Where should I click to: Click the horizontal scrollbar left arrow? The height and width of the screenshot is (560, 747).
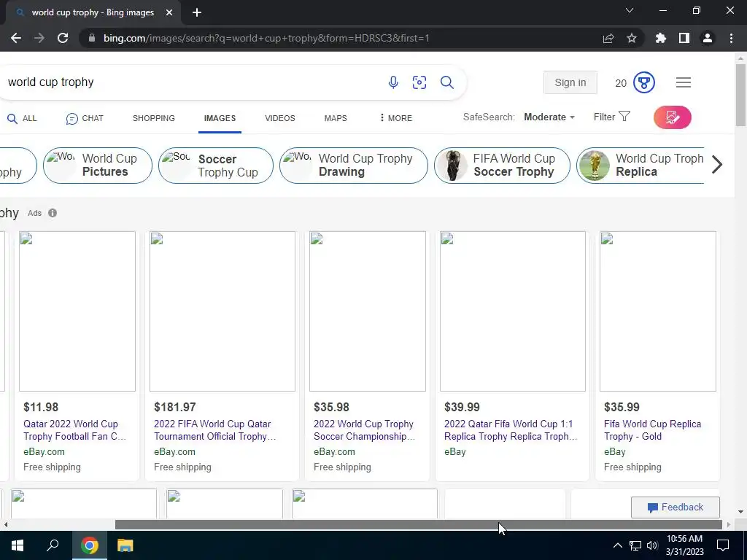point(5,524)
